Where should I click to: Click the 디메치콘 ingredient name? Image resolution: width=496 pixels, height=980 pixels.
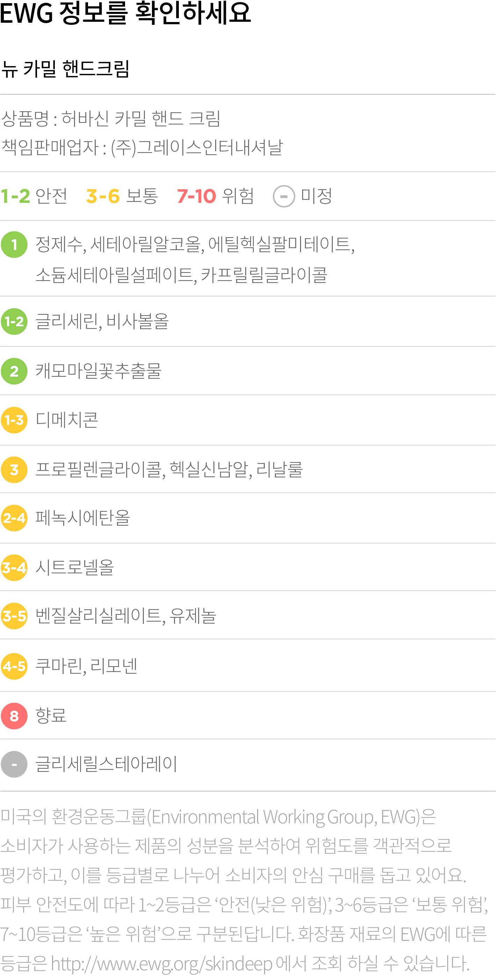coord(67,420)
